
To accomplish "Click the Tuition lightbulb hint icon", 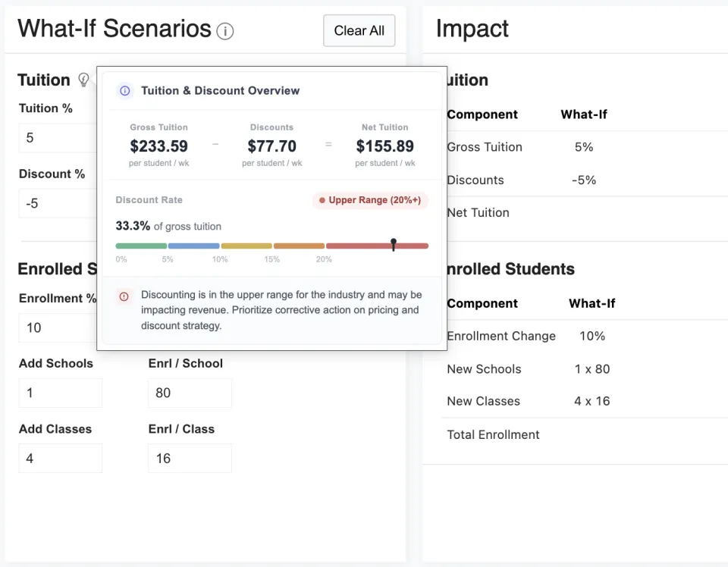I will pyautogui.click(x=83, y=80).
